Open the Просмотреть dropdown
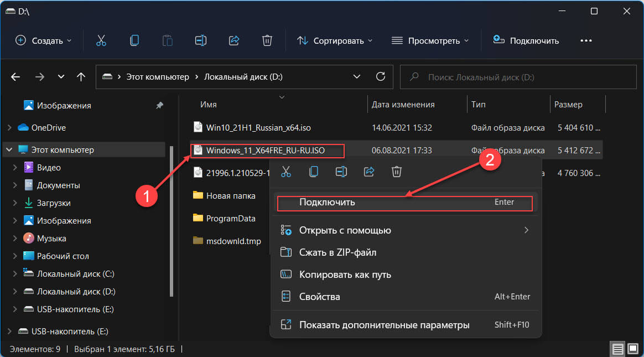644x357 pixels. 430,40
